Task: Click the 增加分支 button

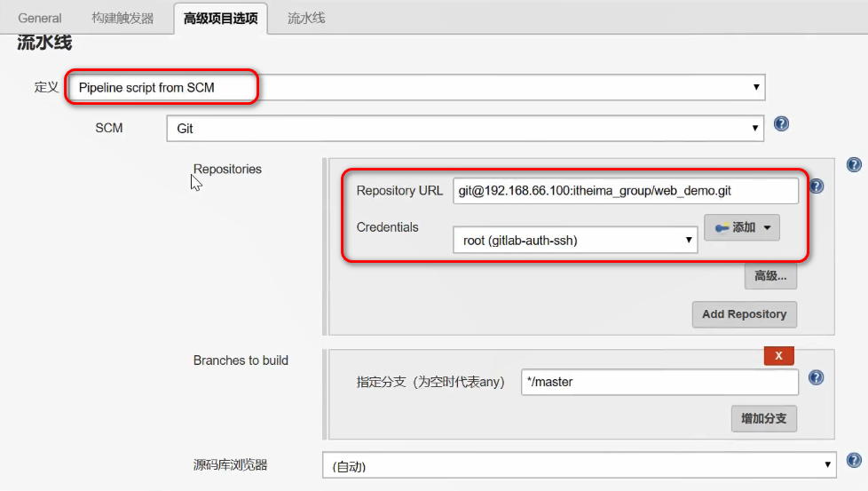Action: click(764, 418)
